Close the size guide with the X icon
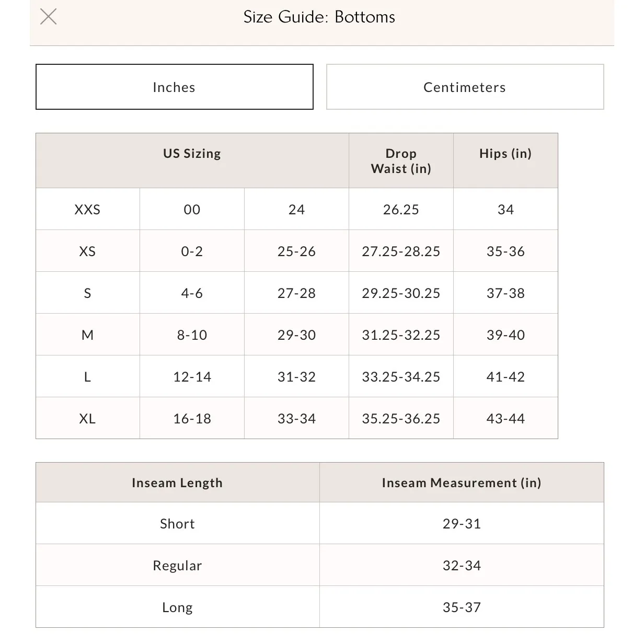 [48, 17]
